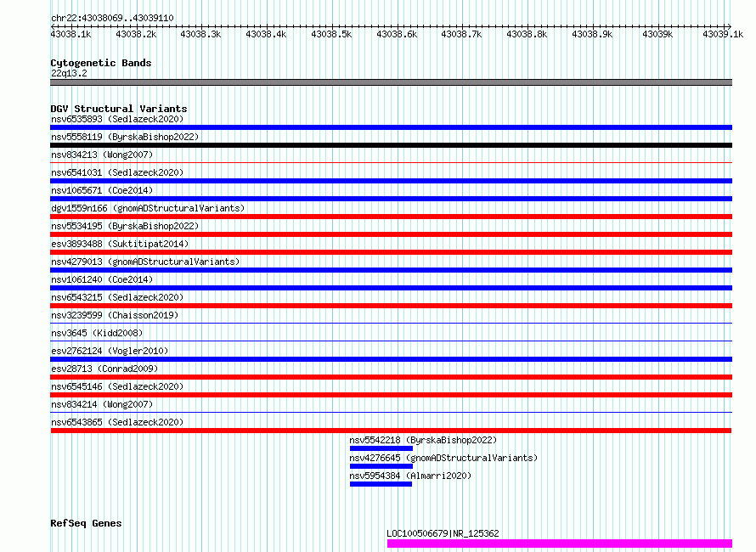Select variant nsv3645 (Kidd2008)
The height and width of the screenshot is (552, 756).
(x=97, y=333)
